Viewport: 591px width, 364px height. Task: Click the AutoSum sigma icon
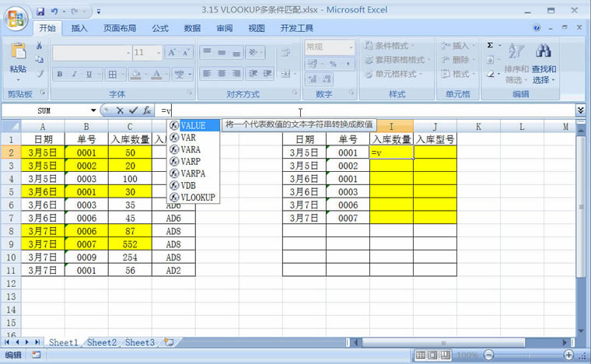490,45
